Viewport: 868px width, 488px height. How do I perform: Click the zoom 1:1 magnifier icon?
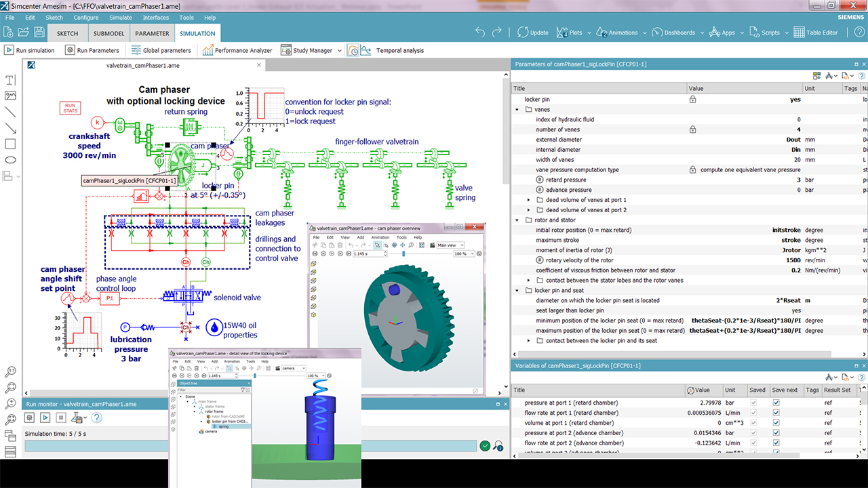10,372
